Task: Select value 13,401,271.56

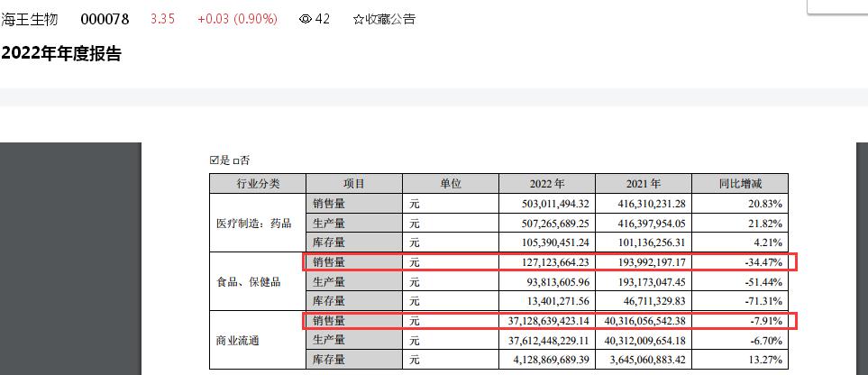Action: point(559,301)
